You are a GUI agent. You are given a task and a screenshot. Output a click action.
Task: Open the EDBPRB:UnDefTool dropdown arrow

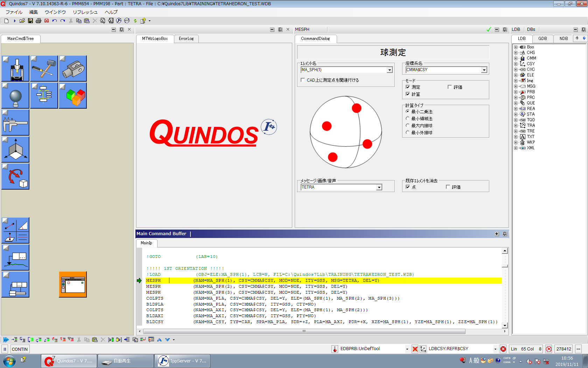coord(407,349)
